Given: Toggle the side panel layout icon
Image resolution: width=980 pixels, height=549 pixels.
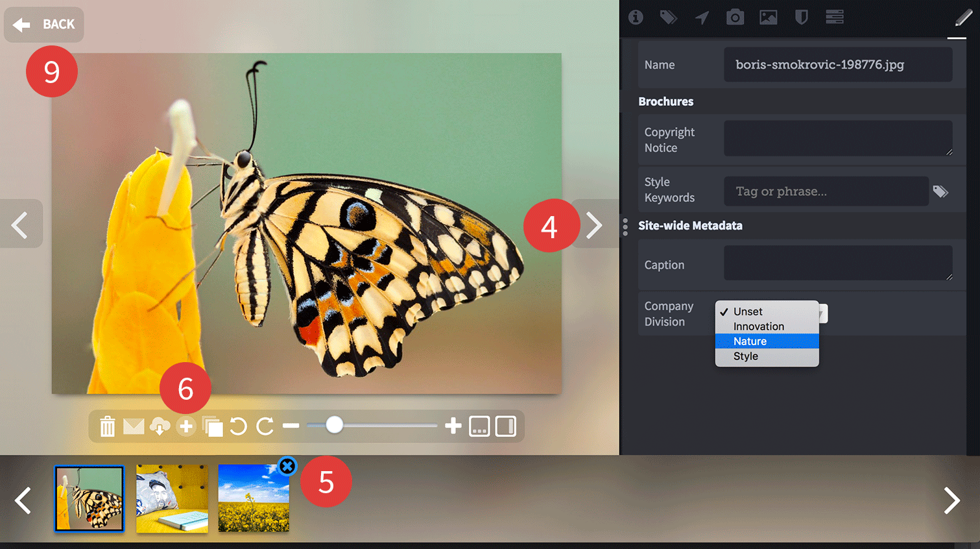Looking at the screenshot, I should pos(506,426).
